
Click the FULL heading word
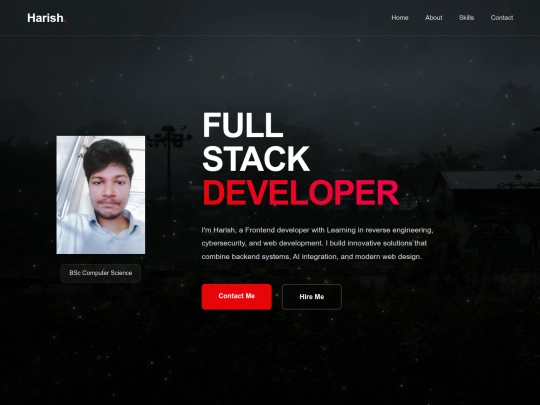[x=243, y=125]
